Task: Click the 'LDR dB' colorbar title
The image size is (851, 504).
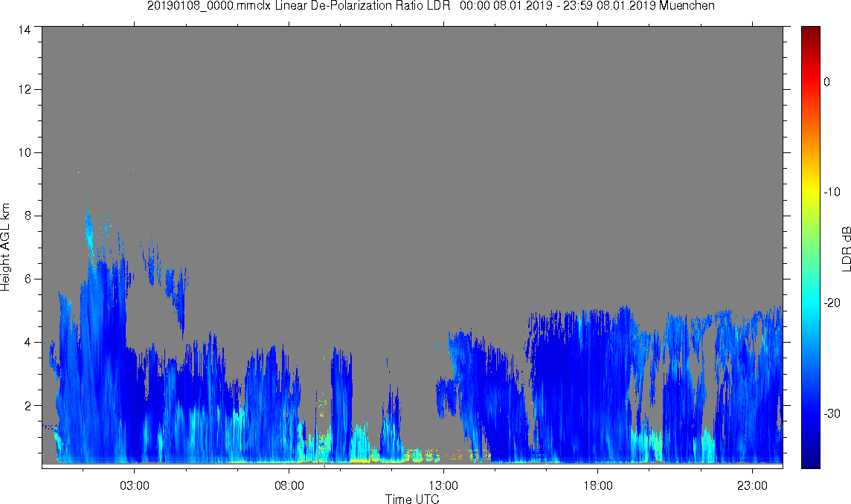Action: pos(846,248)
